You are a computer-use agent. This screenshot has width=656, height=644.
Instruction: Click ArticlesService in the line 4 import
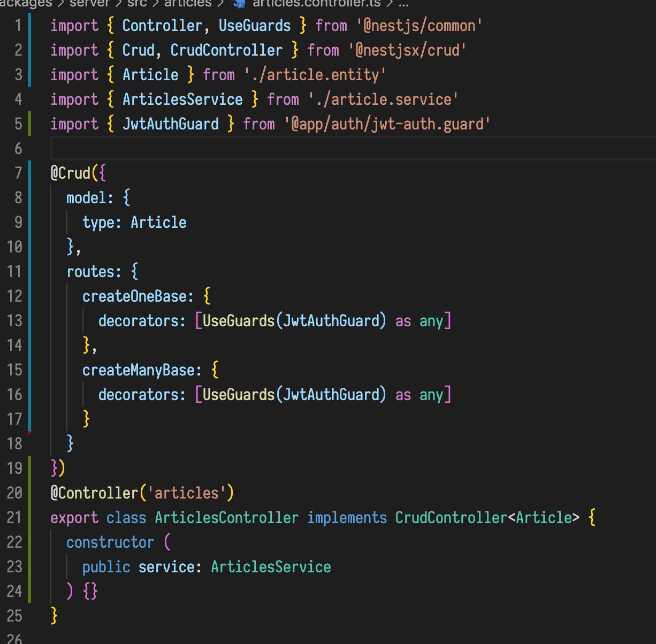[182, 99]
